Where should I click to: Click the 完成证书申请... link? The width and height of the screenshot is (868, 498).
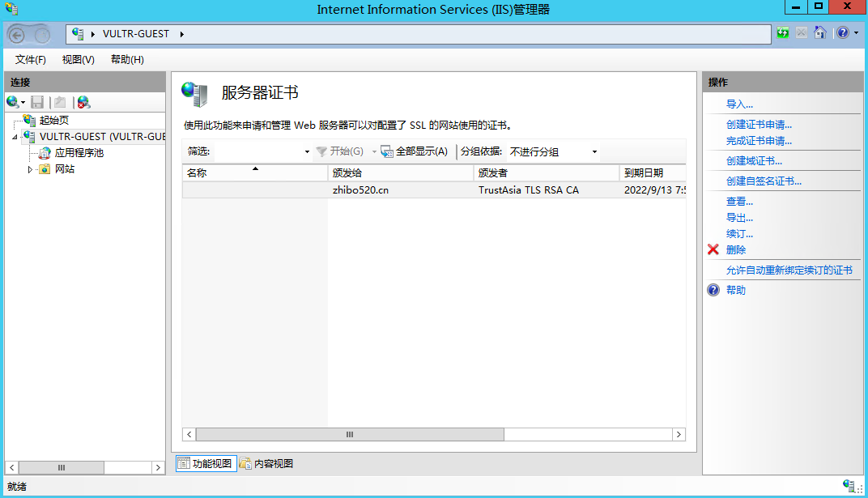tap(759, 141)
